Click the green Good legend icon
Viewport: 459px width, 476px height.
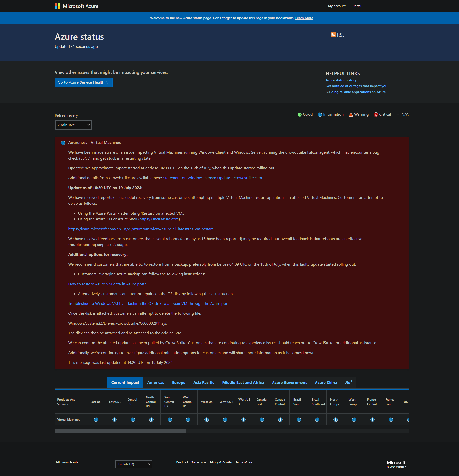coord(300,115)
